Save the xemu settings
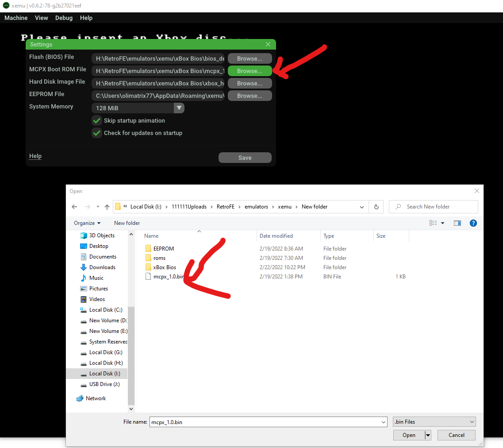 point(245,158)
